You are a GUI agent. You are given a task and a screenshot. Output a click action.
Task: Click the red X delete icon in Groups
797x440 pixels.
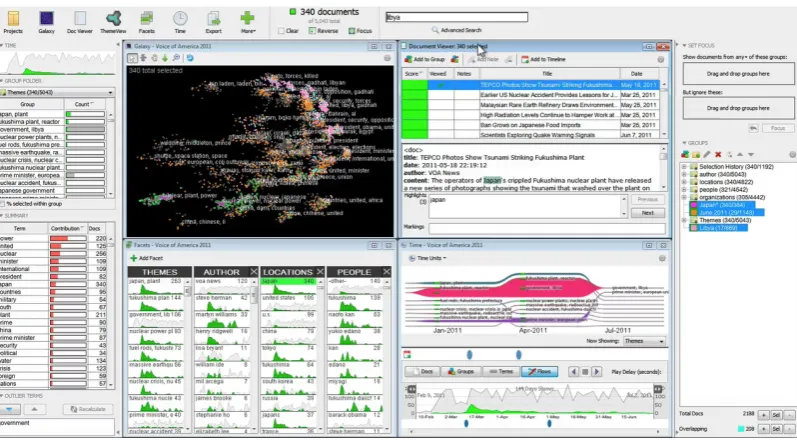coord(718,154)
